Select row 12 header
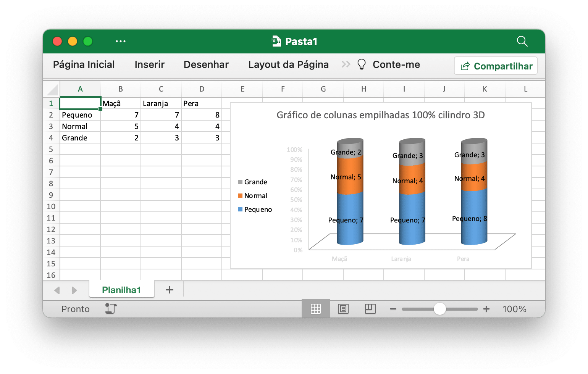The image size is (588, 374). click(51, 229)
